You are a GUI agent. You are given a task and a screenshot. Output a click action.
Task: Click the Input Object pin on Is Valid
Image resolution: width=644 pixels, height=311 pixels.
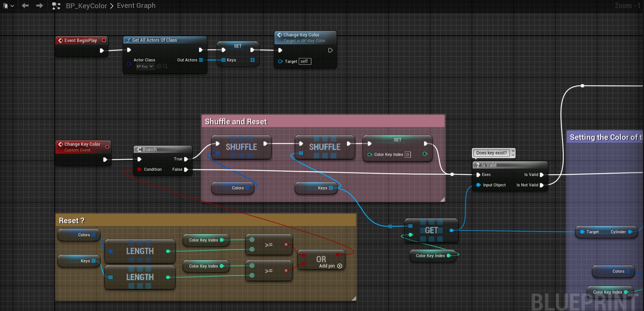479,185
